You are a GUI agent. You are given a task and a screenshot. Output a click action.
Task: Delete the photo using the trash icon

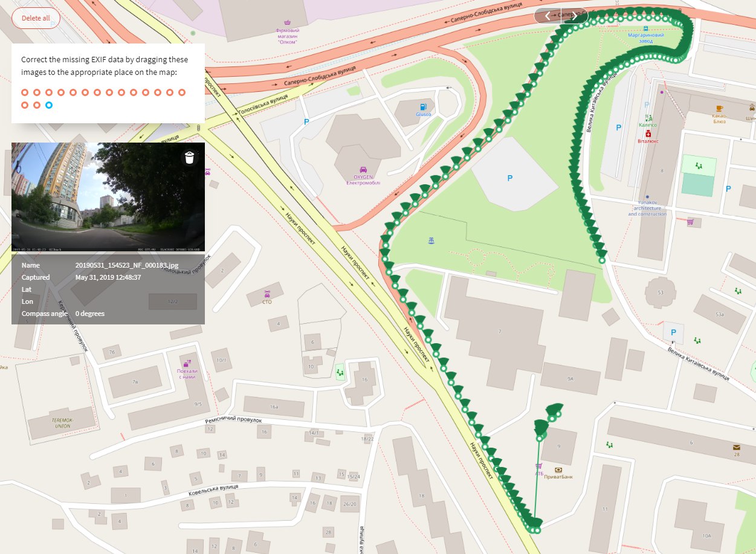pos(190,158)
